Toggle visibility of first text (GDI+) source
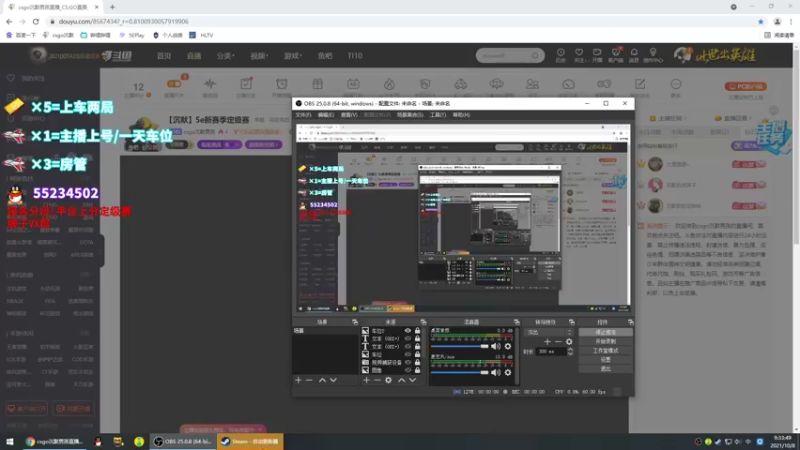 [408, 339]
